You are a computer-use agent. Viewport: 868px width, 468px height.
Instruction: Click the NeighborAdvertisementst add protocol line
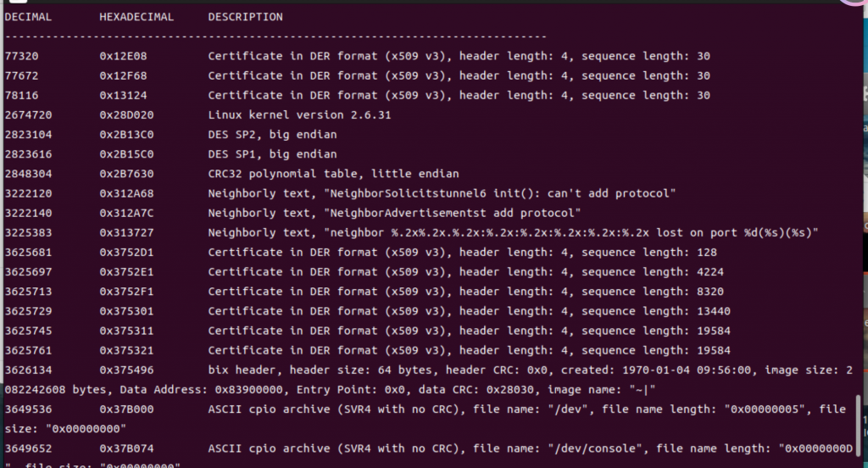coord(394,213)
